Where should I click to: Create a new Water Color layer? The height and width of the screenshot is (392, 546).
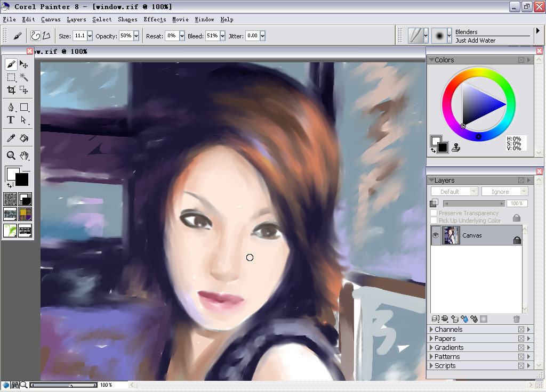[464, 318]
